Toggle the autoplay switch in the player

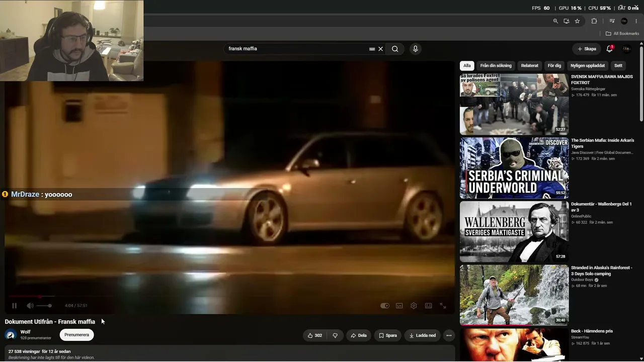(x=385, y=305)
